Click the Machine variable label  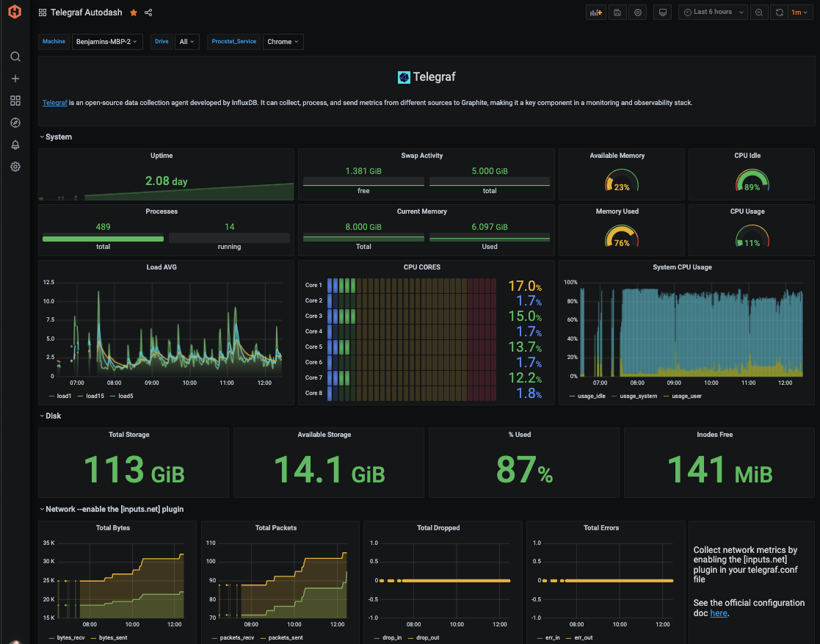[54, 41]
